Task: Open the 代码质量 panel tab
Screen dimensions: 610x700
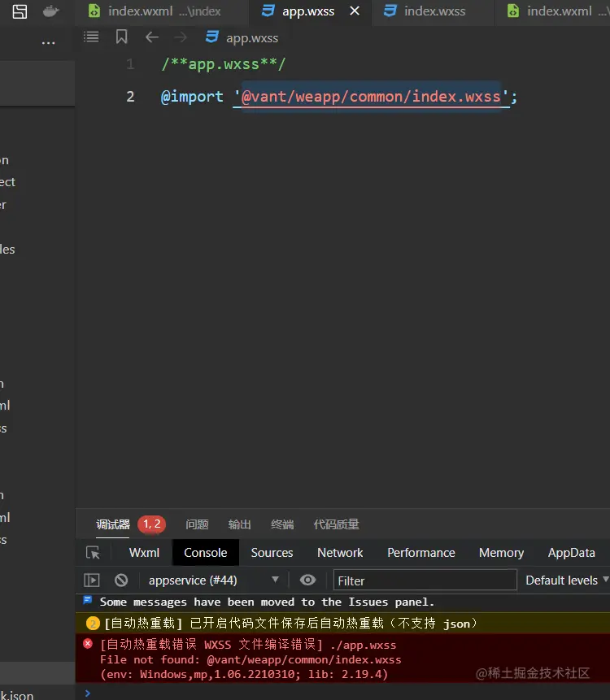Action: pyautogui.click(x=336, y=524)
